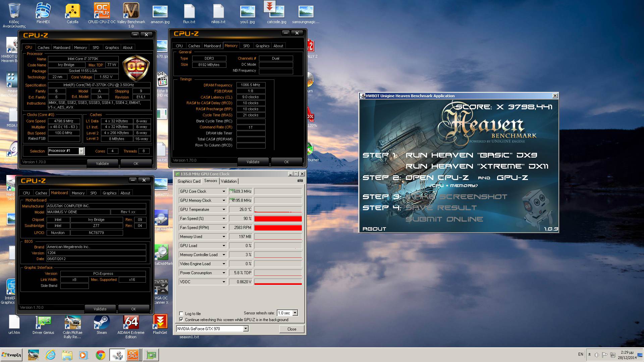644x362 pixels.
Task: Launch the Driver Genius shortcut
Action: (x=43, y=324)
